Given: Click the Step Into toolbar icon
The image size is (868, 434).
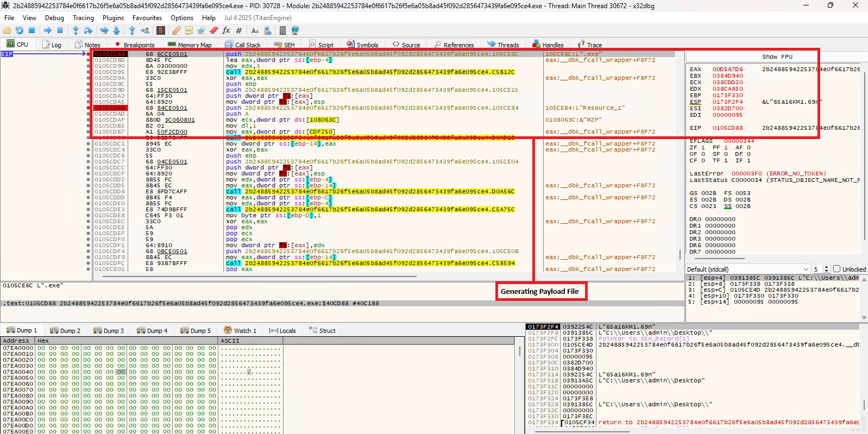Looking at the screenshot, I should (x=76, y=30).
